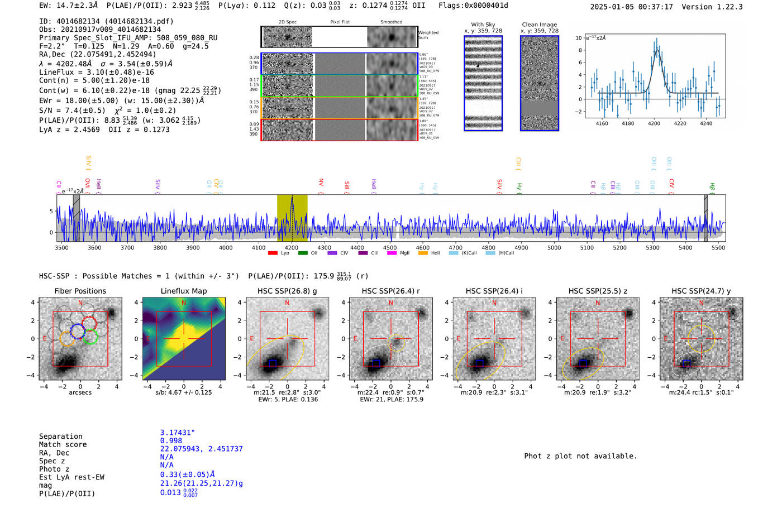This screenshot has height=532, width=782.
Task: Click the LineFlux = 3.10(±0.48)e-16 line
Action: [x=97, y=72]
